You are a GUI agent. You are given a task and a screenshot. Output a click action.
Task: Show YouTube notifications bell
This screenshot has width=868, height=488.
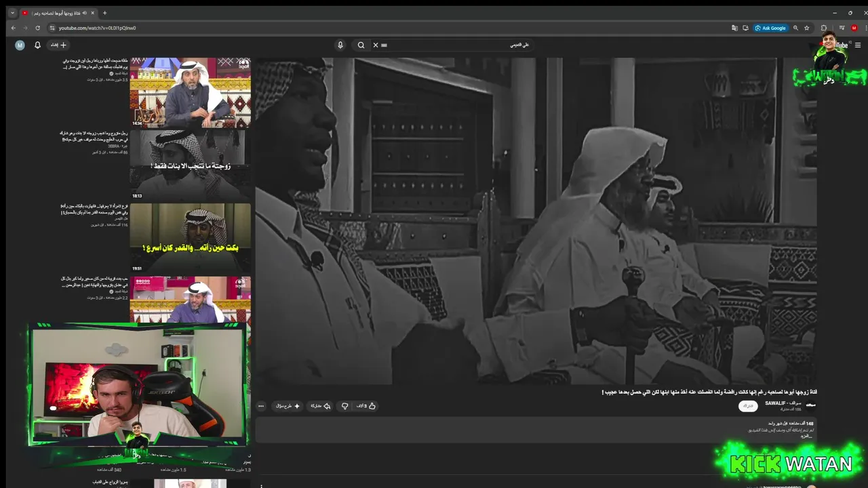click(x=37, y=45)
